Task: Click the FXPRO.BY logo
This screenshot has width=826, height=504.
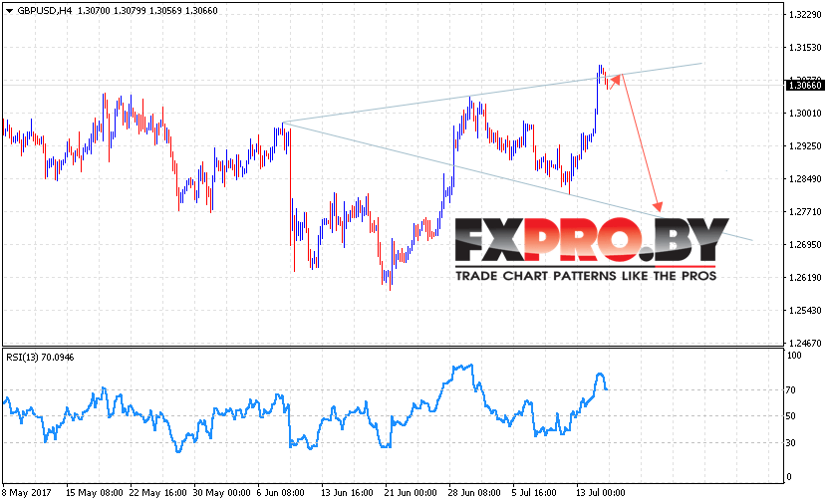Action: (592, 240)
